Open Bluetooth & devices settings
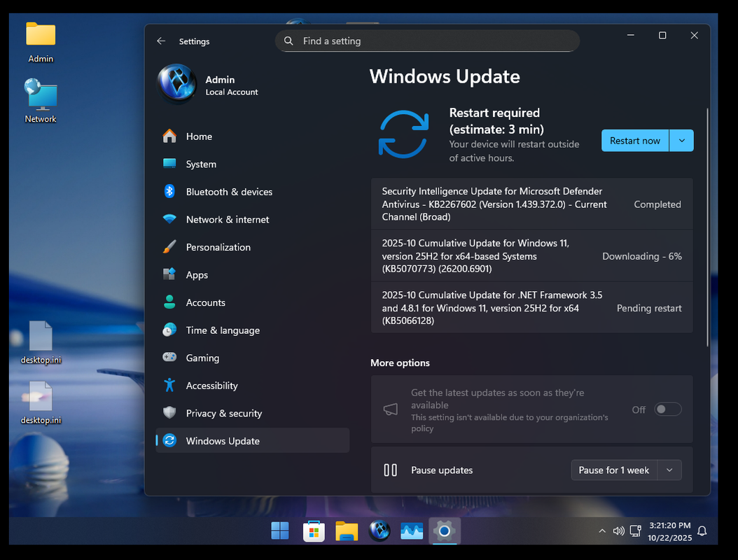This screenshot has height=560, width=738. pos(252,192)
